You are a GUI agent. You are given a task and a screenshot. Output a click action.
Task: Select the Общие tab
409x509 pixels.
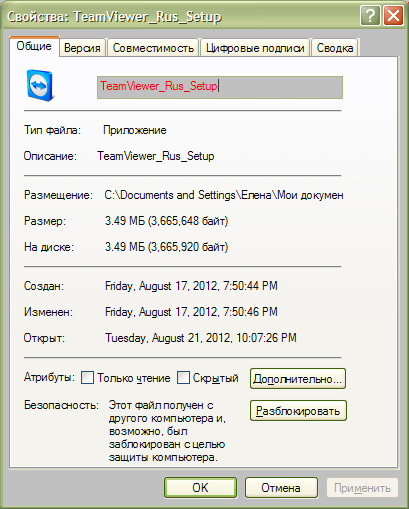tap(34, 46)
